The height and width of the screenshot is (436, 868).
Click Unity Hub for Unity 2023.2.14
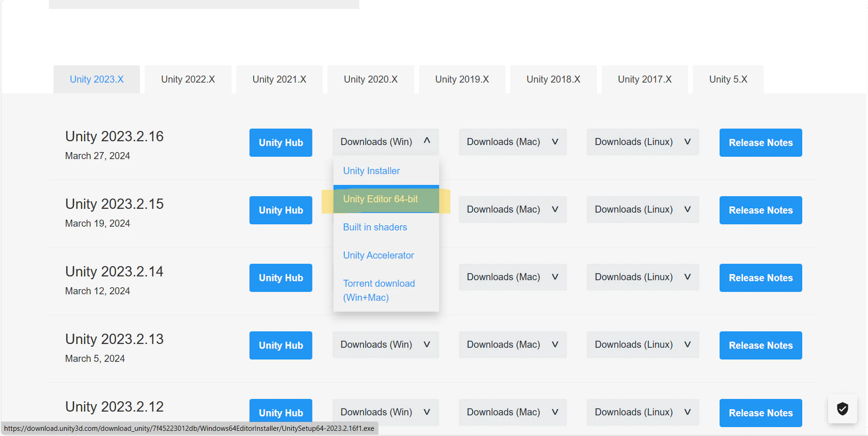click(x=281, y=278)
